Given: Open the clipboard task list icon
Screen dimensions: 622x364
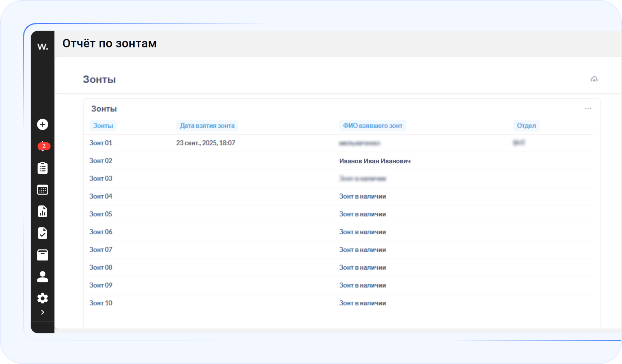Looking at the screenshot, I should coord(43,168).
